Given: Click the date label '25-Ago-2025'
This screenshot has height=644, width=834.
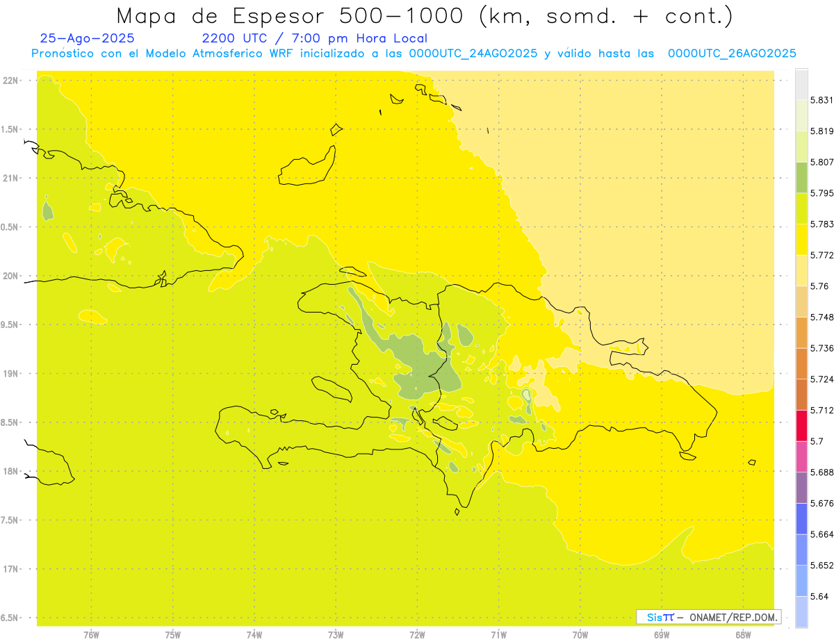Looking at the screenshot, I should pyautogui.click(x=87, y=39).
